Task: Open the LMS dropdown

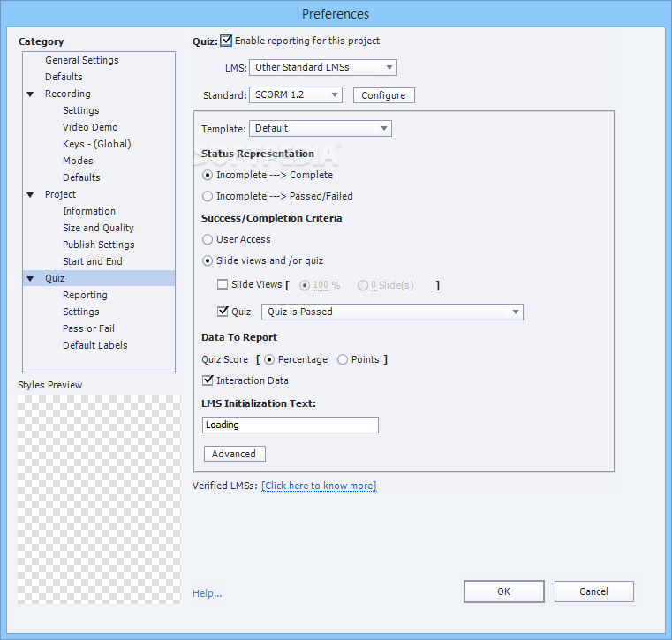Action: (x=323, y=67)
